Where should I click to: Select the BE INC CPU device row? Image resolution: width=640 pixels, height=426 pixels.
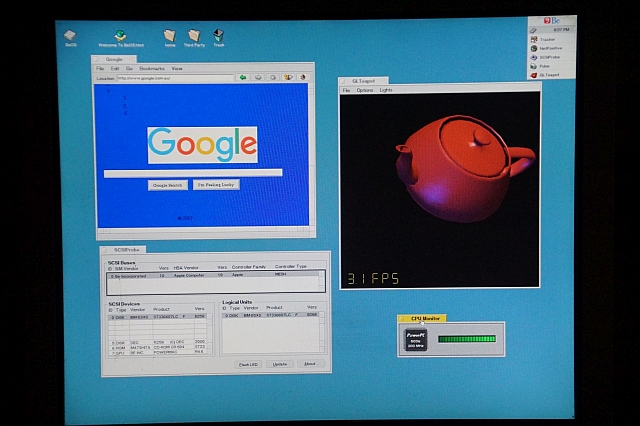click(x=158, y=352)
